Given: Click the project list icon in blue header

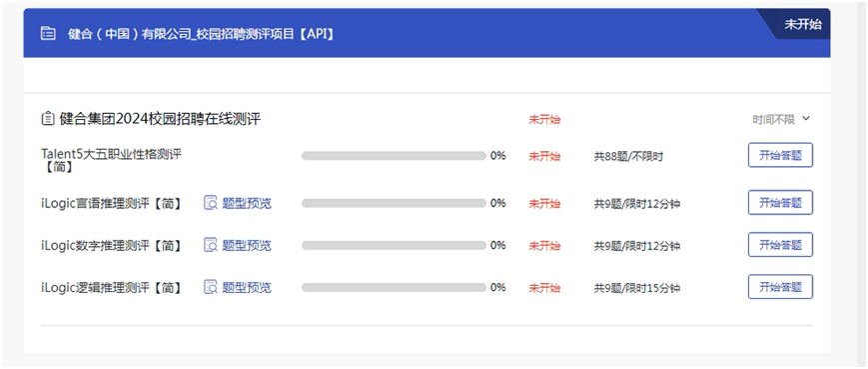Looking at the screenshot, I should (48, 34).
